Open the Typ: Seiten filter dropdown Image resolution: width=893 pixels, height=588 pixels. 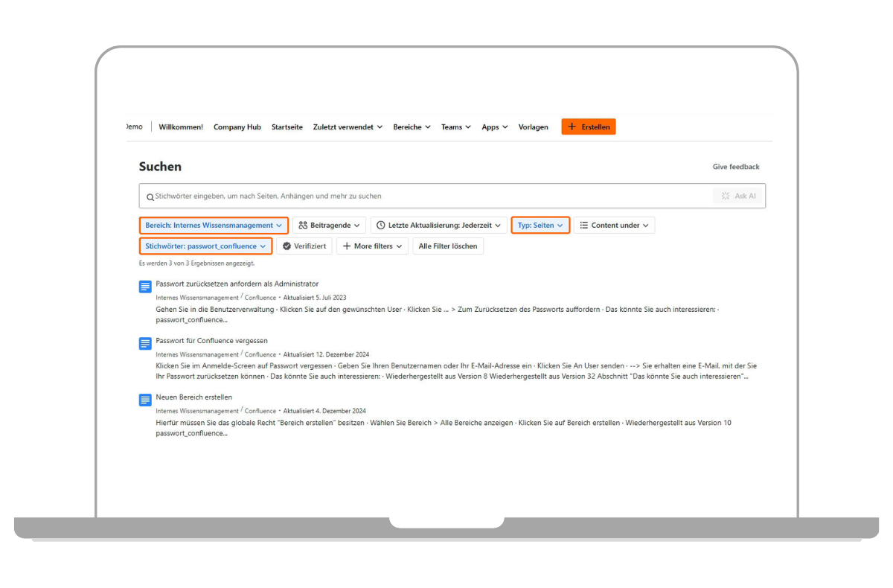tap(540, 225)
